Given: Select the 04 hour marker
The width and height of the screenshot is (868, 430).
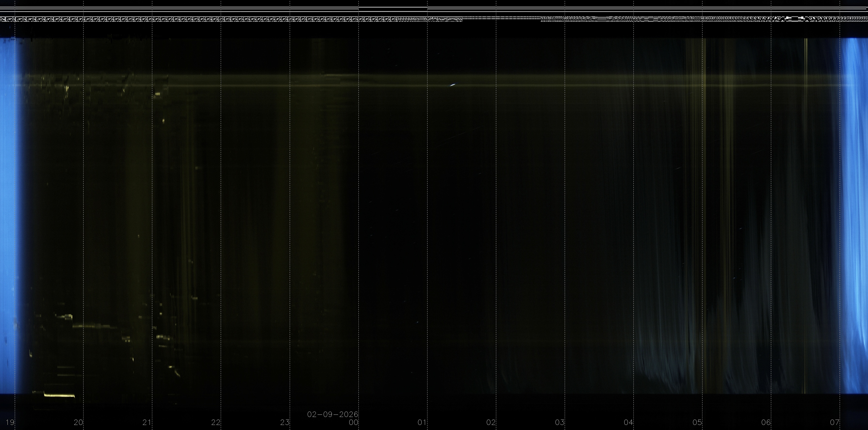Looking at the screenshot, I should tap(628, 422).
